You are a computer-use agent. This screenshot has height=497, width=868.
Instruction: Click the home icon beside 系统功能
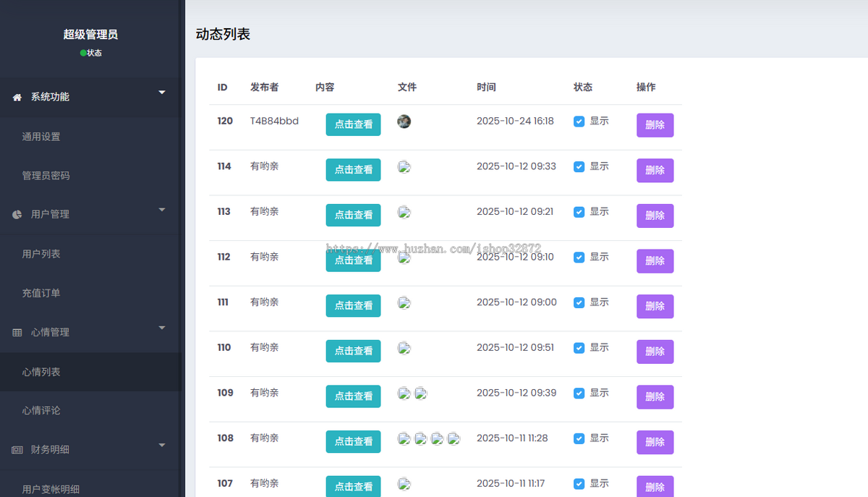tap(17, 97)
